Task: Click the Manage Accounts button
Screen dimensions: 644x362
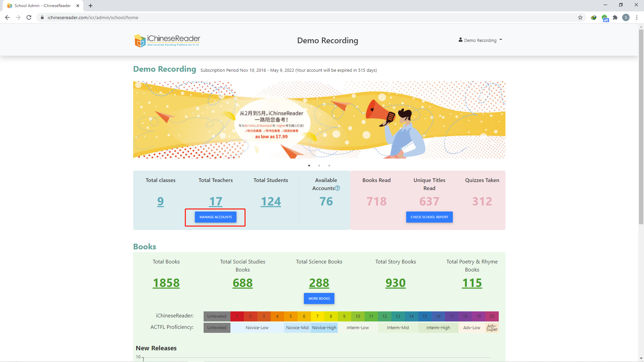Action: point(216,217)
